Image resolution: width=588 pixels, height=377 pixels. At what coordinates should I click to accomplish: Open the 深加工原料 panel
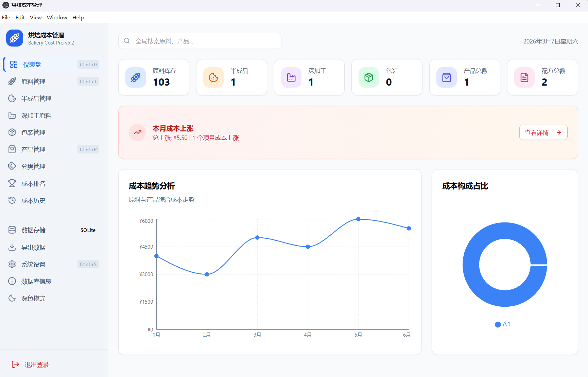click(x=36, y=115)
